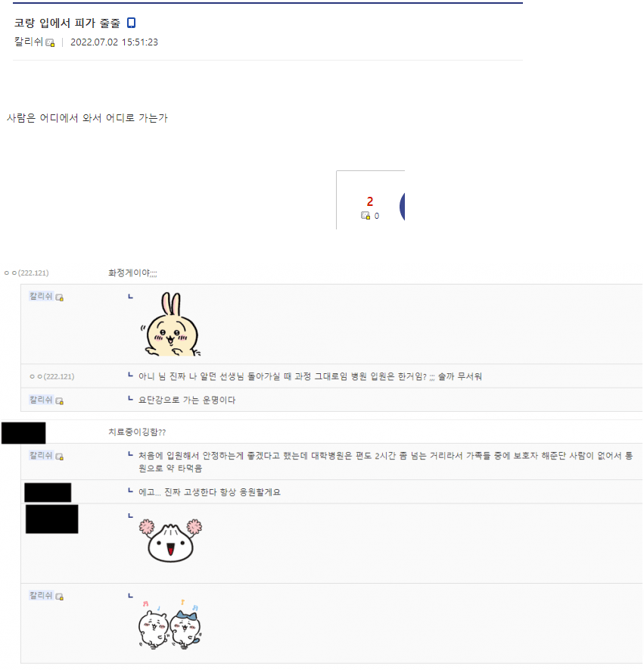Open the two dancing hamsters sticker
Viewport: 644px width, 670px height.
(170, 625)
